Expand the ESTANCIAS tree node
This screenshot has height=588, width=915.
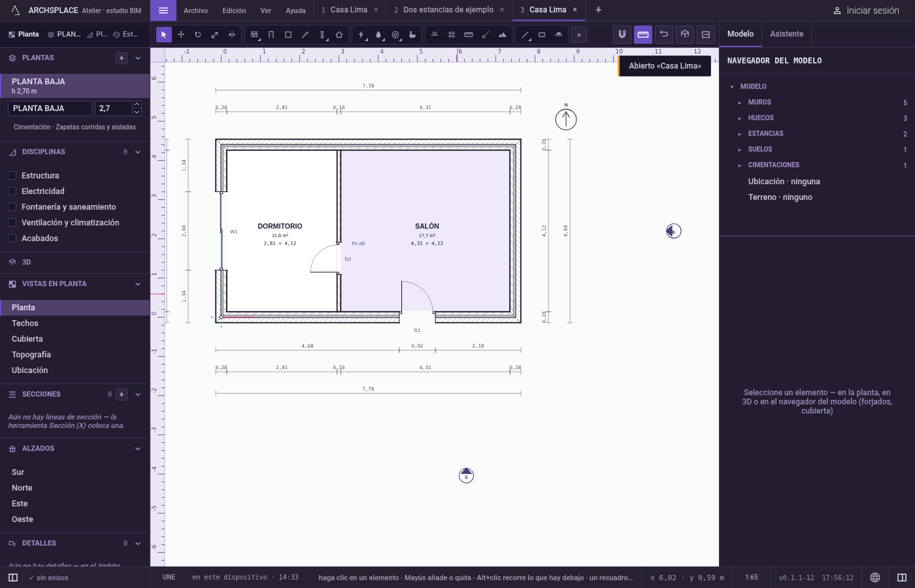[740, 134]
